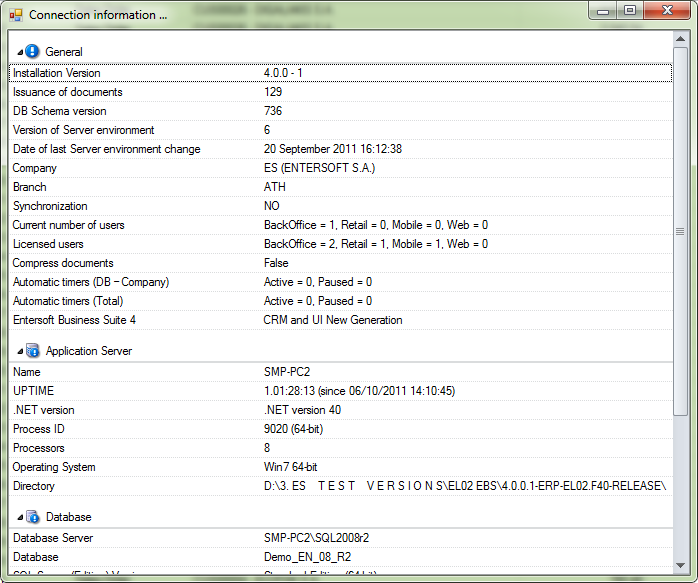Collapse the Database section triangle

tap(20, 518)
